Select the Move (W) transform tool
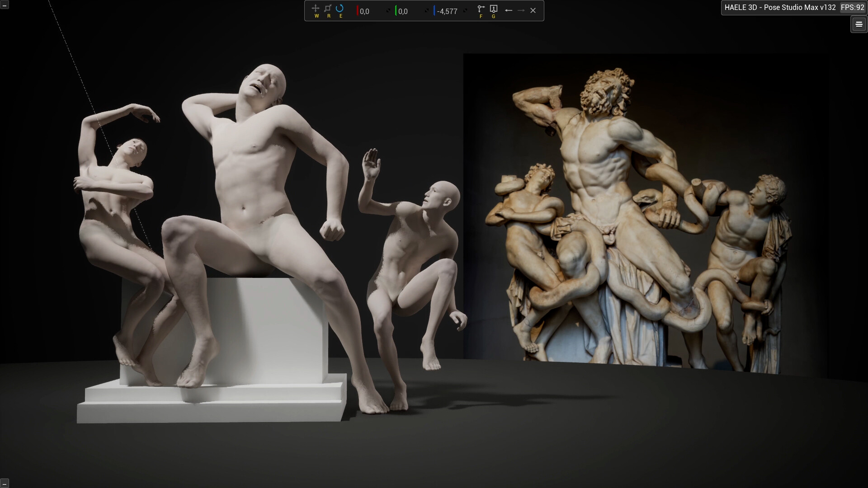Image resolution: width=868 pixels, height=488 pixels. click(x=316, y=9)
